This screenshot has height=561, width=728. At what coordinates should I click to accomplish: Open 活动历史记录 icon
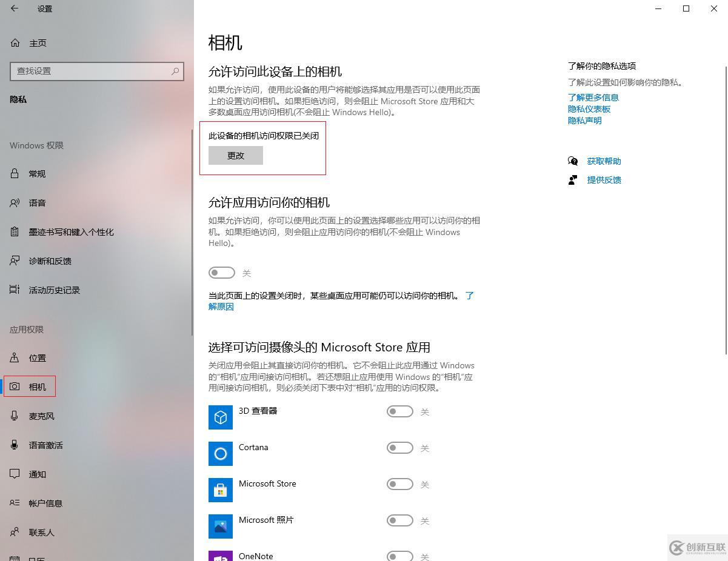[15, 290]
